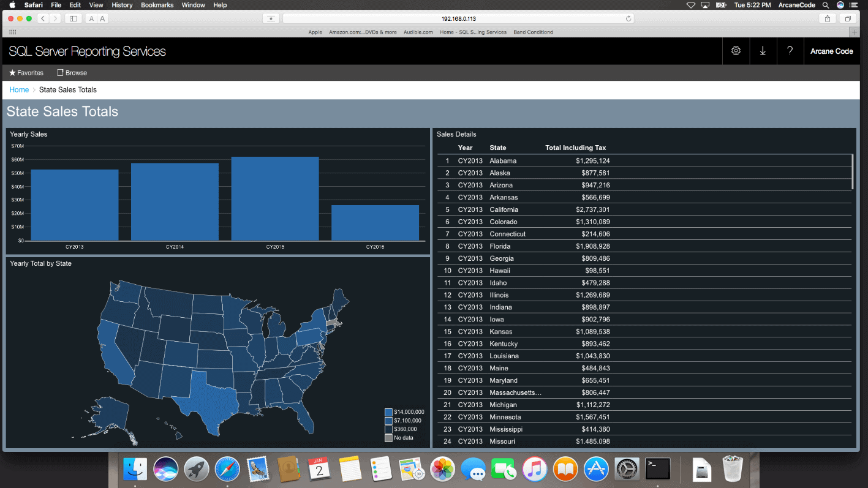Click the 'Massachusetts…' state cell

tap(515, 392)
